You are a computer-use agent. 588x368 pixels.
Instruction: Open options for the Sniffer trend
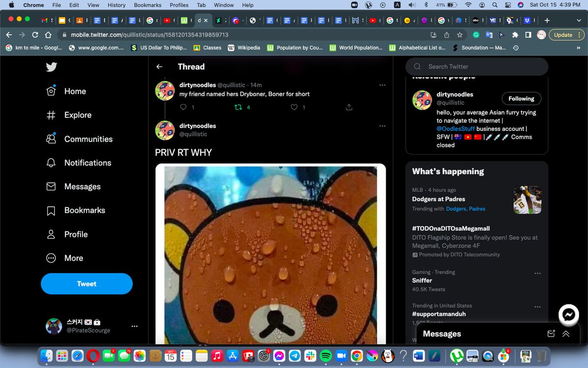(538, 273)
